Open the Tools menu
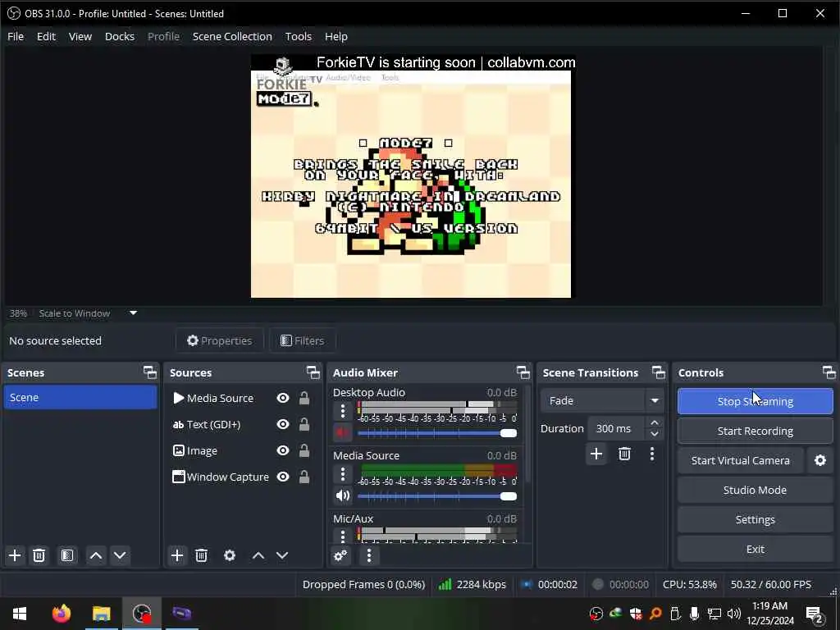 click(299, 36)
